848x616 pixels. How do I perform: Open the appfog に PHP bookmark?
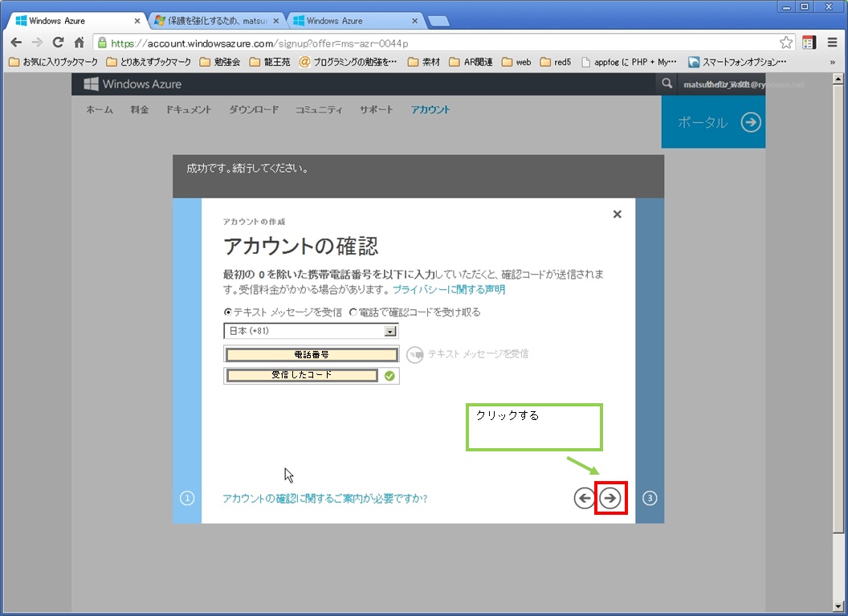click(x=629, y=62)
